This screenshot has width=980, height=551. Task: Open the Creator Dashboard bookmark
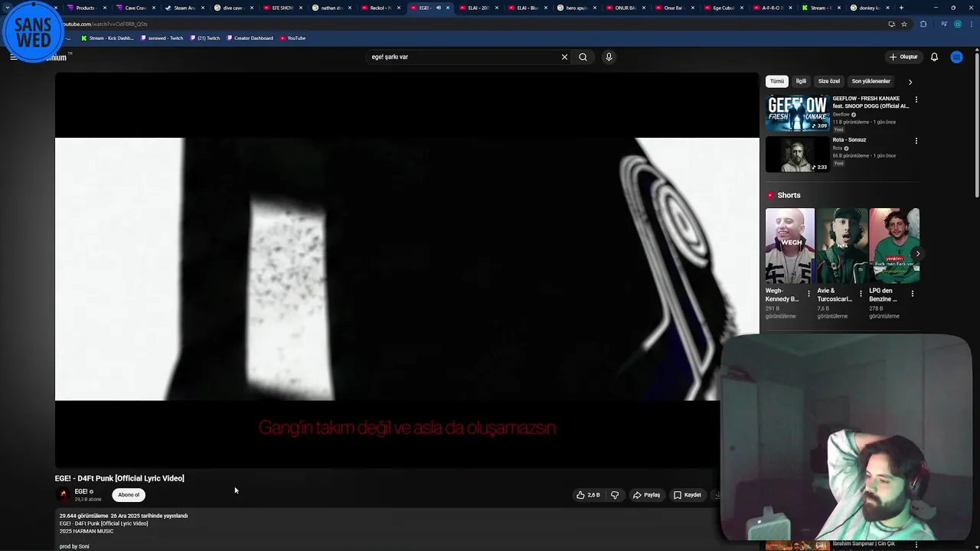(250, 38)
